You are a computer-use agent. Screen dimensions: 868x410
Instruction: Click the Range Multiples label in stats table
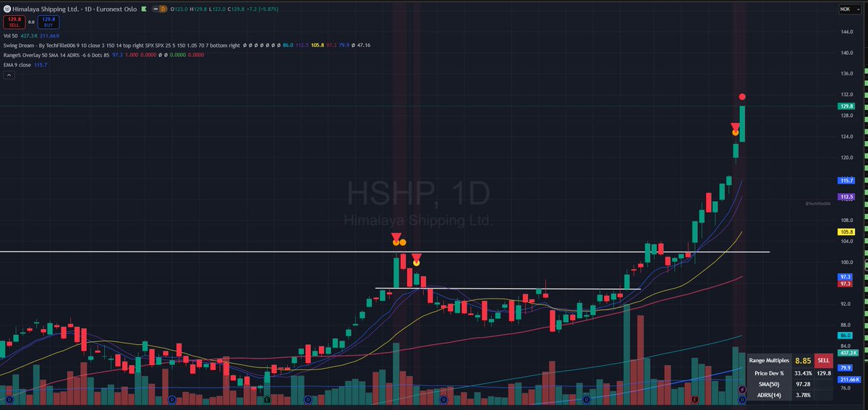click(768, 360)
